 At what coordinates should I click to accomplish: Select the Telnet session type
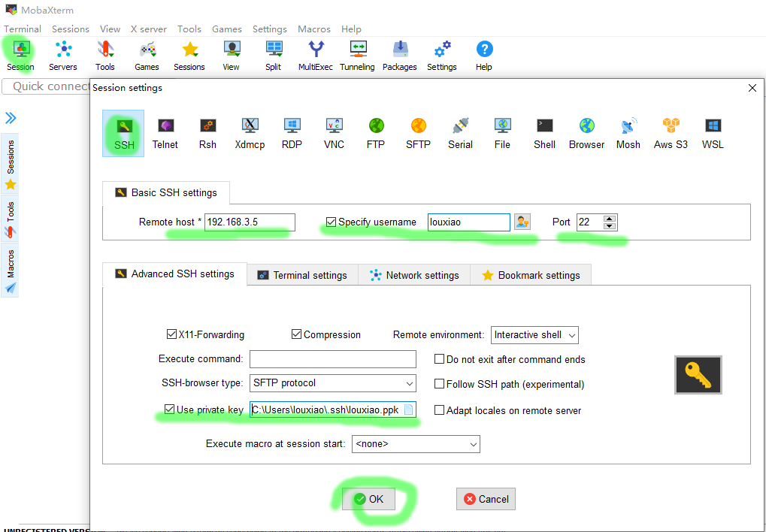(x=165, y=133)
